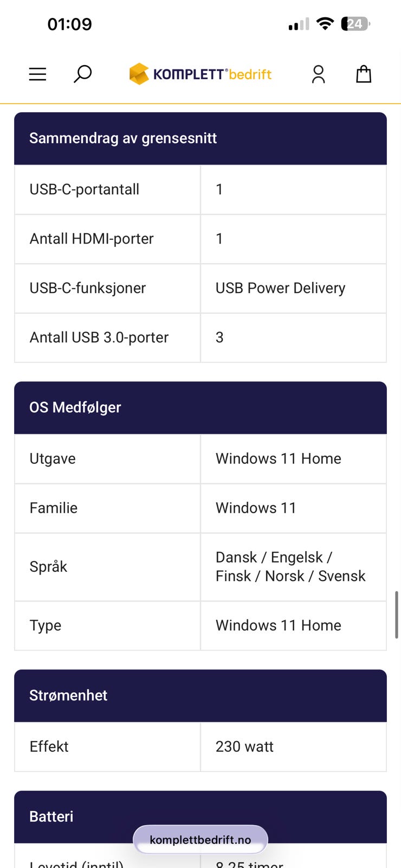Tap the Komplett bedrift logo
Viewport: 401px width, 868px height.
click(x=200, y=74)
